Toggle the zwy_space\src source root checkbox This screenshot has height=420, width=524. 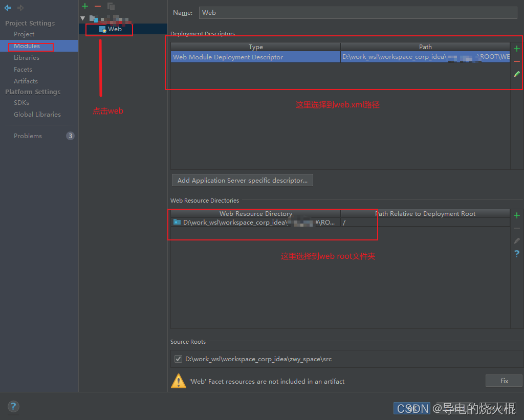coord(179,359)
